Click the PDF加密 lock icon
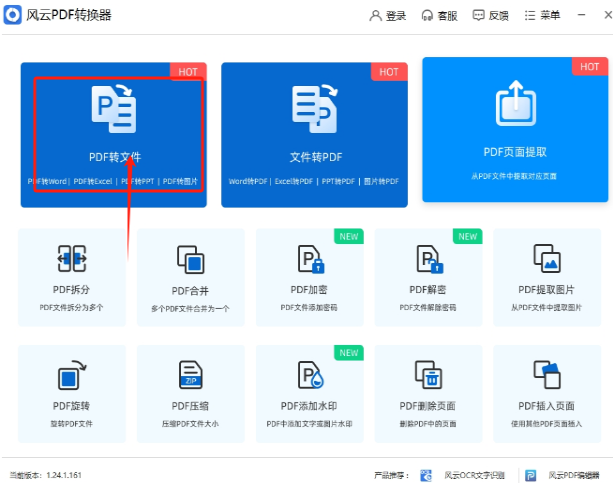613x483 pixels. pos(311,259)
